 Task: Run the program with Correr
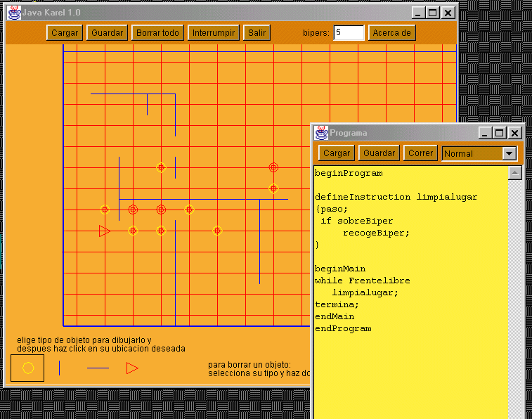[420, 153]
